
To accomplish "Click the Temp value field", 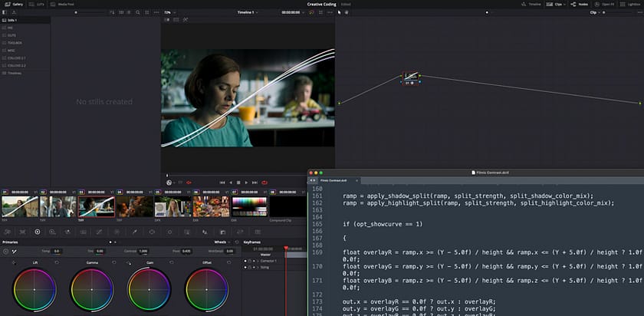I will (x=56, y=251).
